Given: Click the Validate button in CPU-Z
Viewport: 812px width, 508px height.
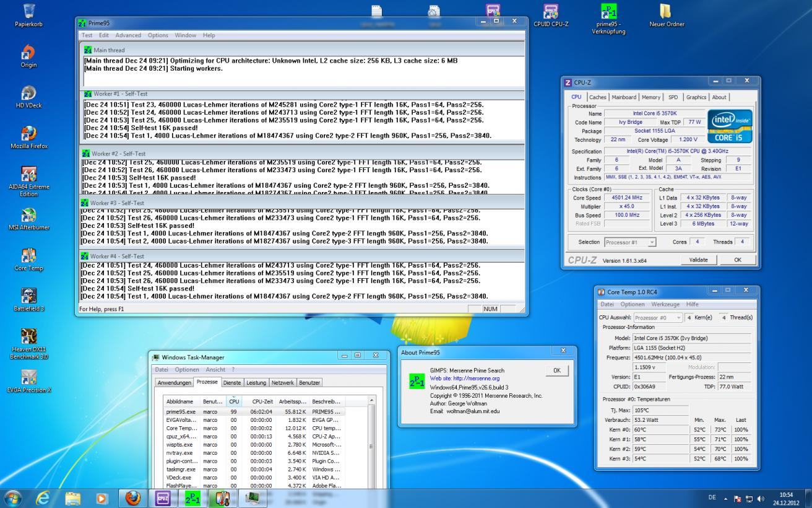Looking at the screenshot, I should (698, 260).
